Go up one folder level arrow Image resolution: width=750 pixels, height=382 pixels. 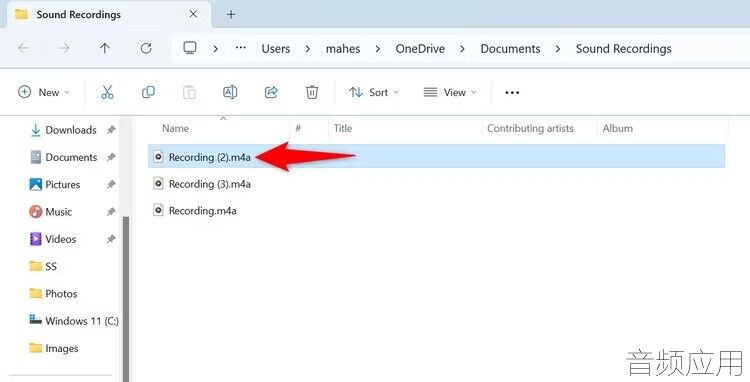click(105, 48)
